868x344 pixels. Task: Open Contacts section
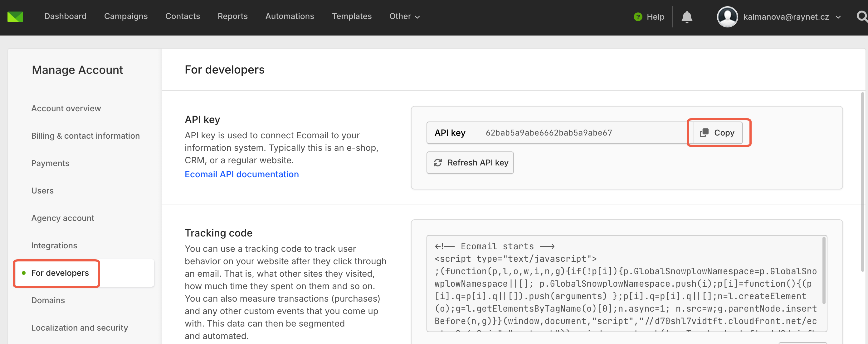[183, 16]
